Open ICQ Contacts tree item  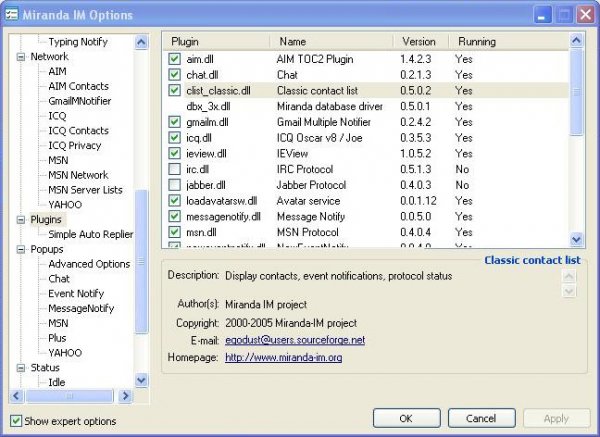[x=78, y=131]
